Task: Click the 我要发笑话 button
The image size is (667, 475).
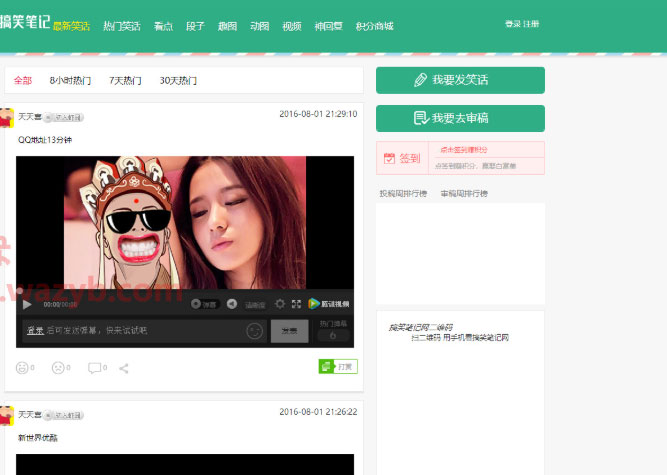Action: [460, 80]
